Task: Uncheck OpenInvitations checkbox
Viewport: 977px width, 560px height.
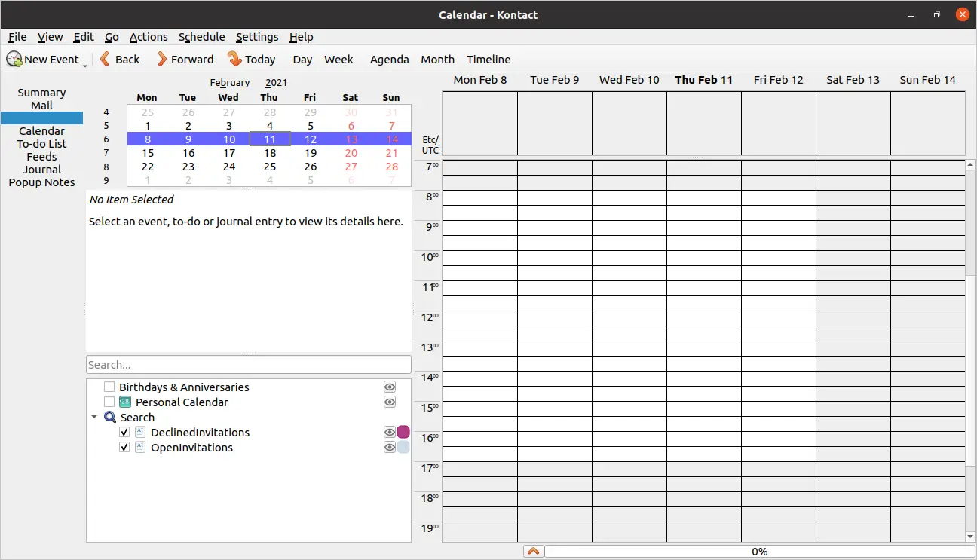Action: [x=124, y=447]
